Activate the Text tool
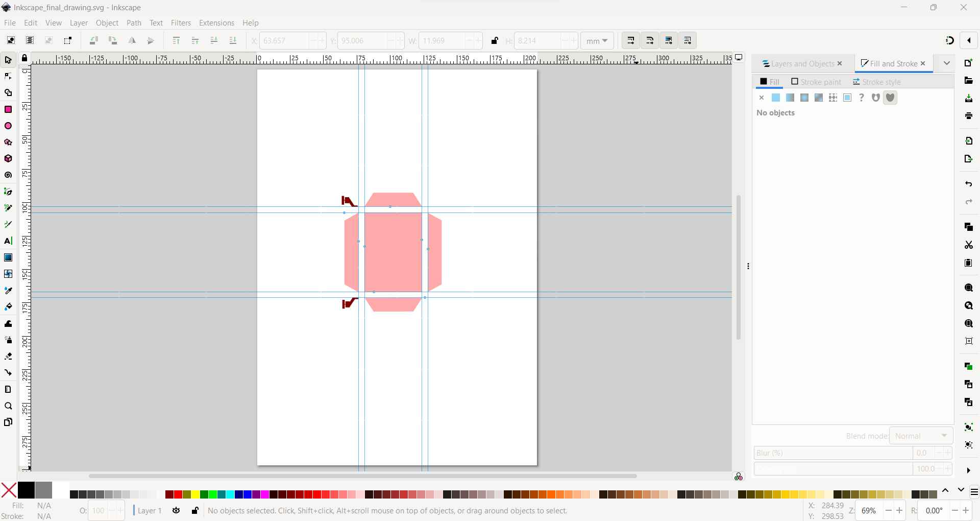This screenshot has height=521, width=980. click(8, 241)
